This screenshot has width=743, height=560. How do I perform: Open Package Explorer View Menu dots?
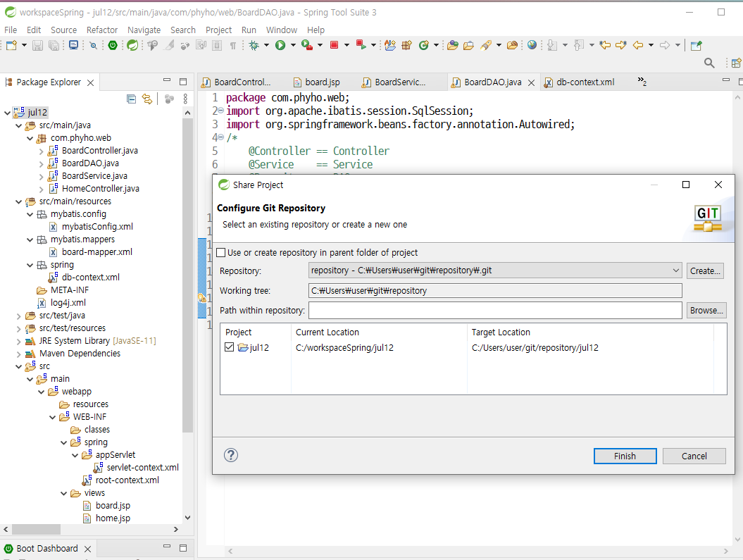185,99
